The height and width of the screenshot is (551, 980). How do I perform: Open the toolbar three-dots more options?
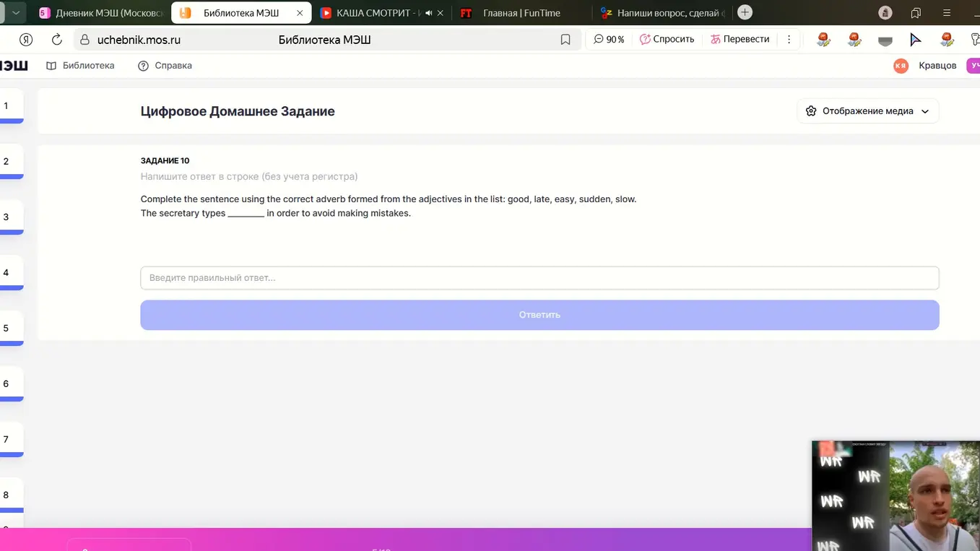(789, 40)
